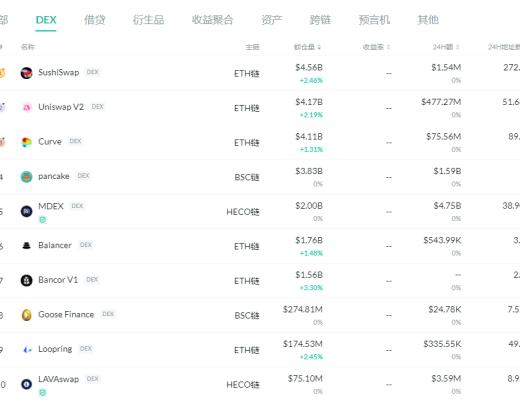This screenshot has height=400, width=520.
Task: Open the Curve project link
Action: pos(50,142)
